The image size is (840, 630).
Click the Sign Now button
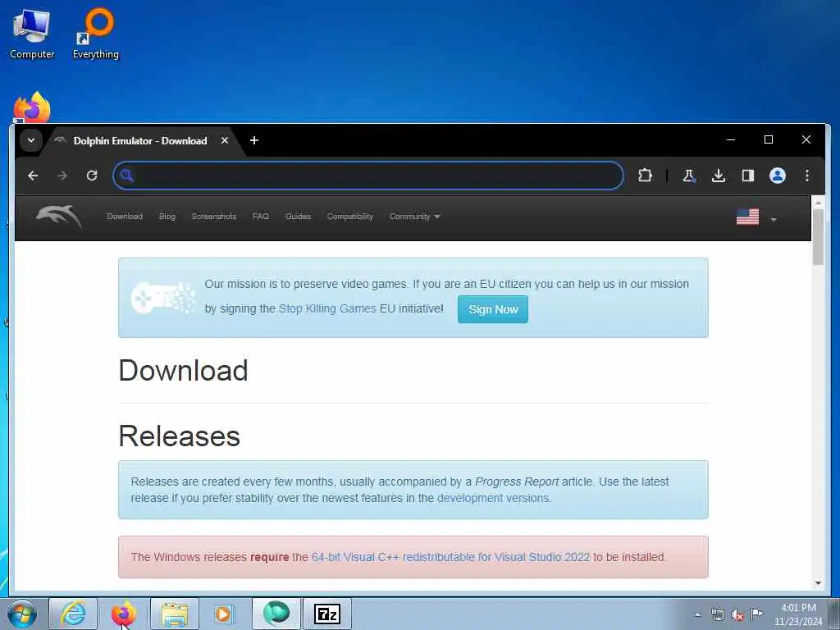coord(493,309)
